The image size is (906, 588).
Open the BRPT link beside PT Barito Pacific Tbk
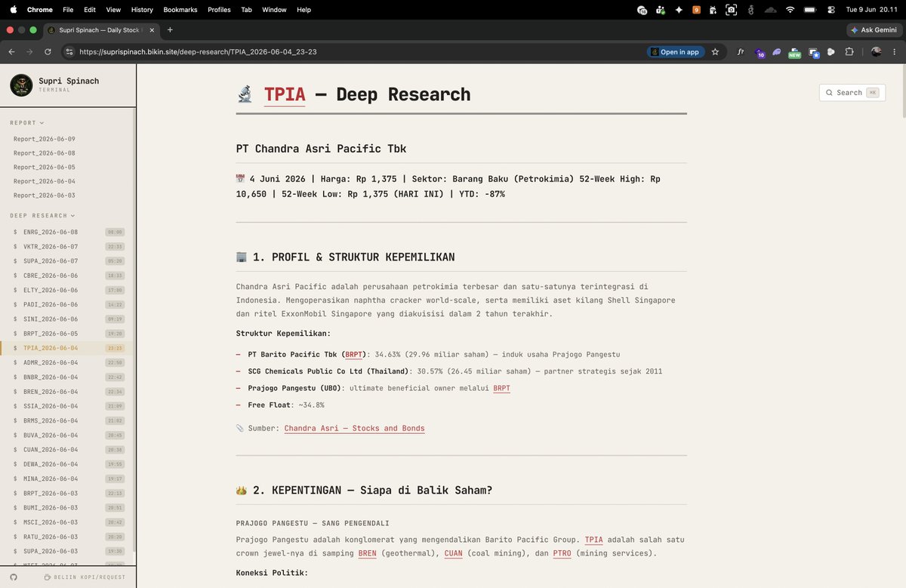[x=353, y=354]
